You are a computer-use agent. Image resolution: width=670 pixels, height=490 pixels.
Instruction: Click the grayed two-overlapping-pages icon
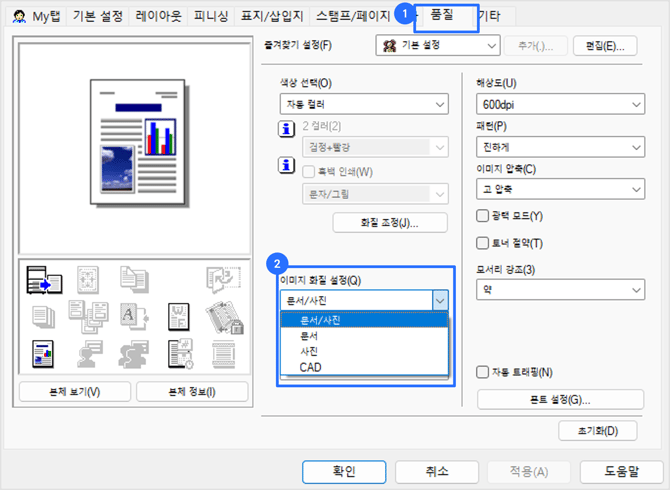(134, 279)
